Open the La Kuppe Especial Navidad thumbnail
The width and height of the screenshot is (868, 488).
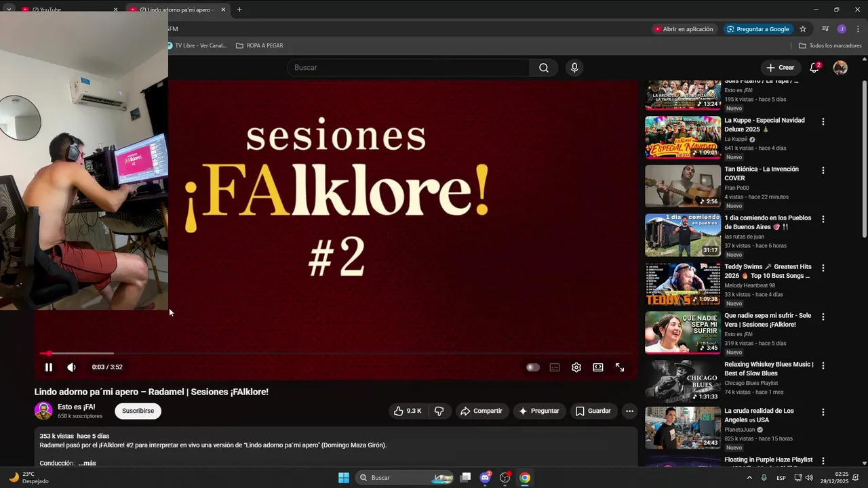[683, 137]
